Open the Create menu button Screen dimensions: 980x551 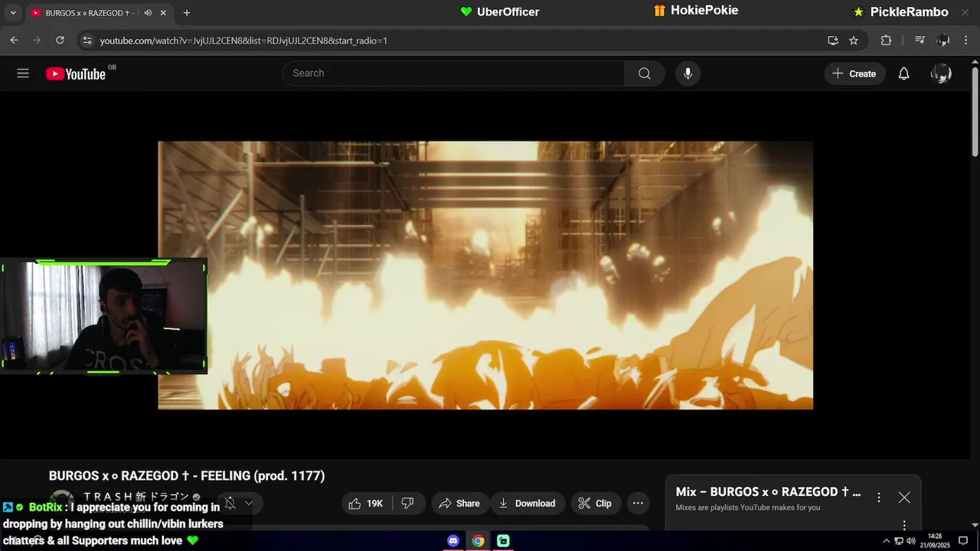pos(854,73)
